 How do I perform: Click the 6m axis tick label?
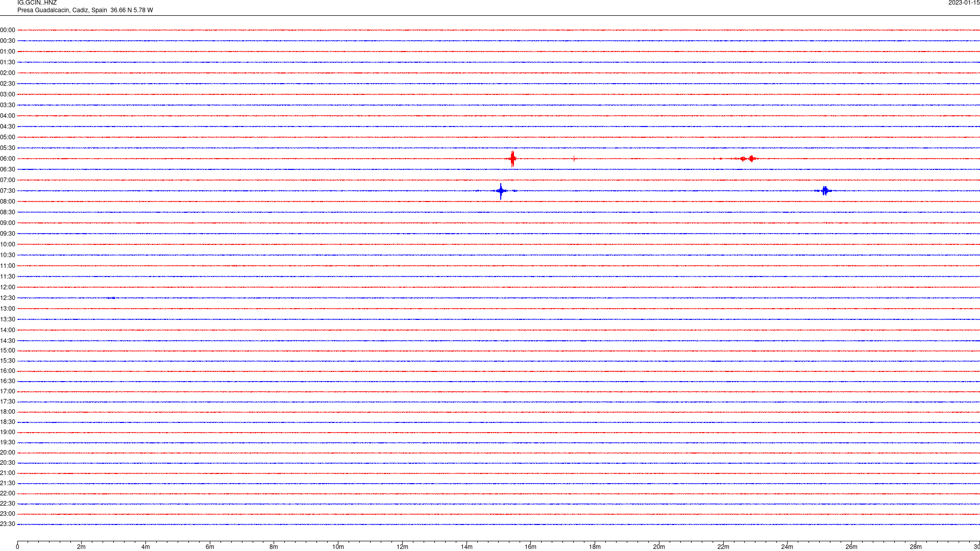(x=210, y=547)
